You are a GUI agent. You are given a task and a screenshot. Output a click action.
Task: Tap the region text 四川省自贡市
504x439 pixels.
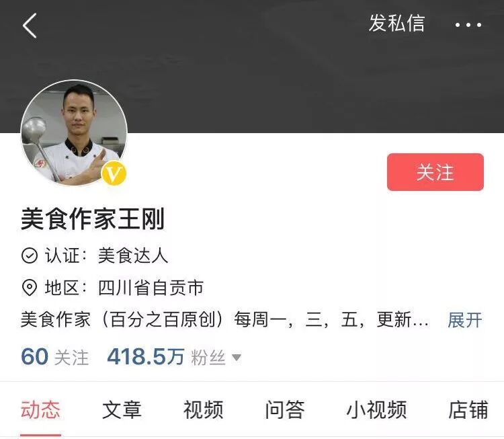(151, 288)
